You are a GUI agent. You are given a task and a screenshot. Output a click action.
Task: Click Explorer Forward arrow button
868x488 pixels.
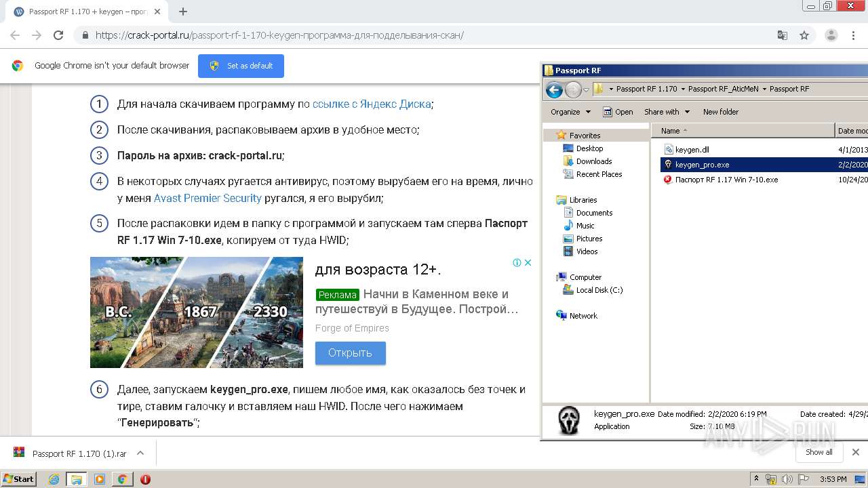click(573, 89)
